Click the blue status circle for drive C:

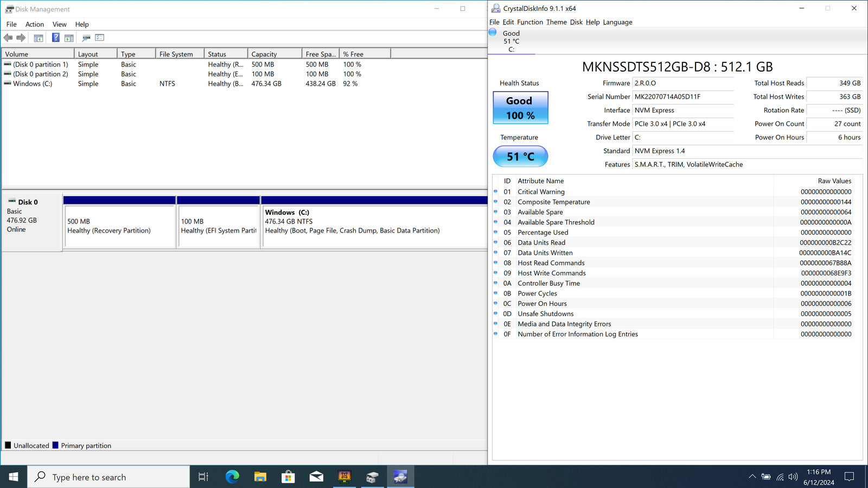(x=493, y=33)
